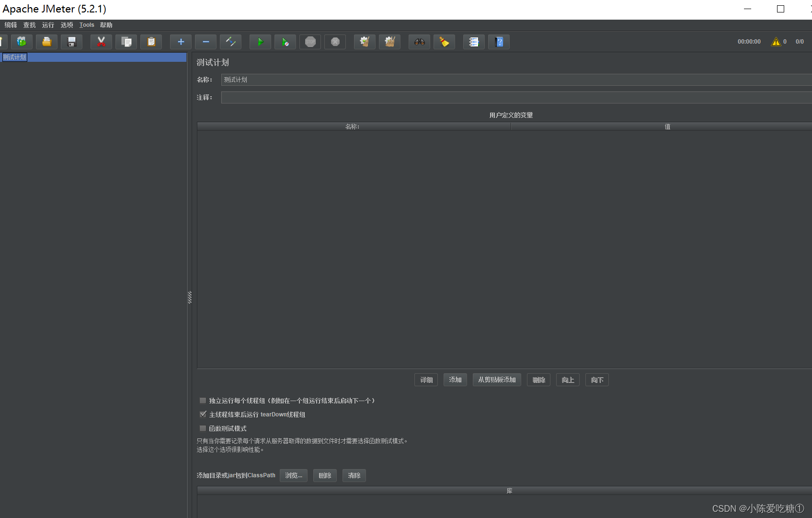812x518 pixels.
Task: Expand all nodes with plus icon
Action: click(181, 42)
